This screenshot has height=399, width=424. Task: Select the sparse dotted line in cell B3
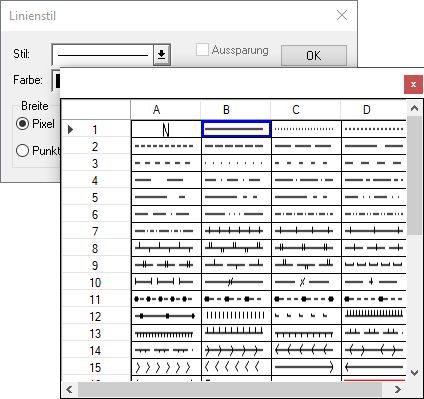click(x=236, y=163)
